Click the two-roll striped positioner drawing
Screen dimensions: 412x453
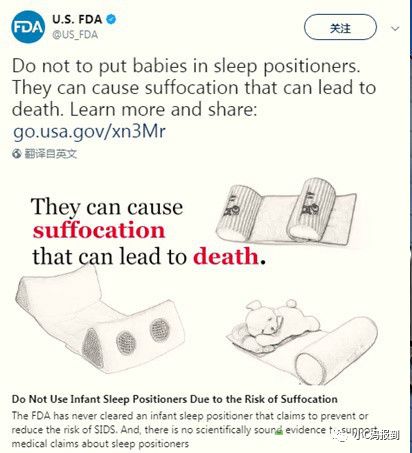click(287, 211)
